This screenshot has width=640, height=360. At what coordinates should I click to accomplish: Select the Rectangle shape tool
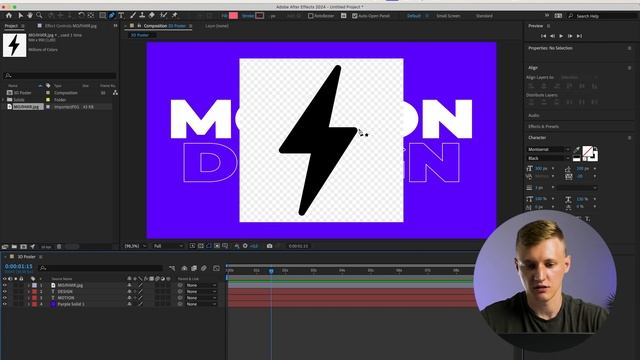click(x=102, y=16)
